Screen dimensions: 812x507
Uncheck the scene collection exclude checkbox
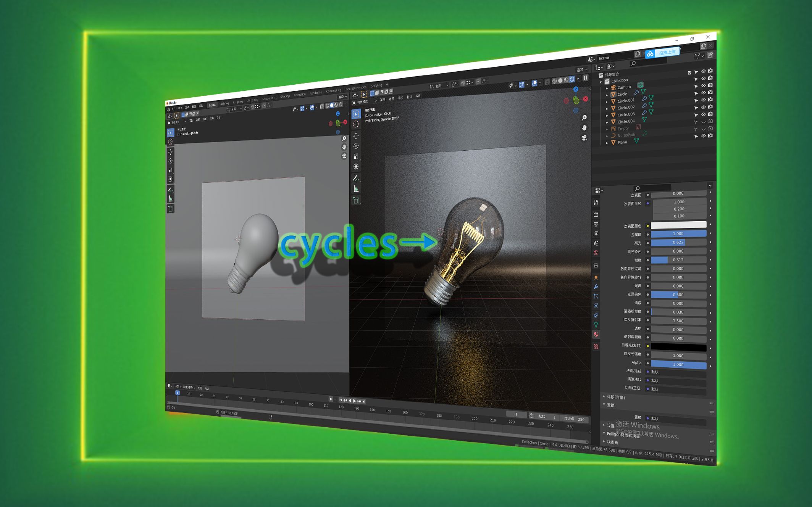tap(689, 72)
